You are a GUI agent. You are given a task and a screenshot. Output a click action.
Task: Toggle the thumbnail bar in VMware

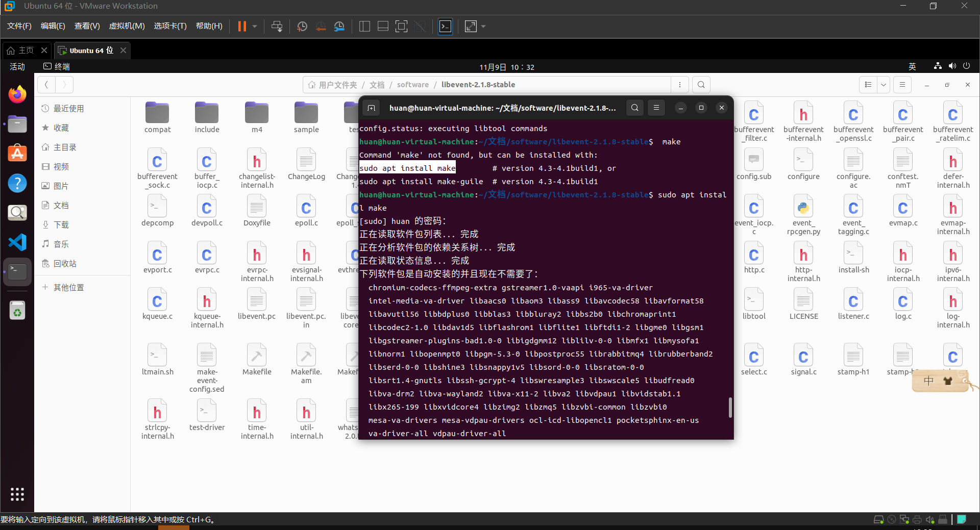pyautogui.click(x=383, y=27)
